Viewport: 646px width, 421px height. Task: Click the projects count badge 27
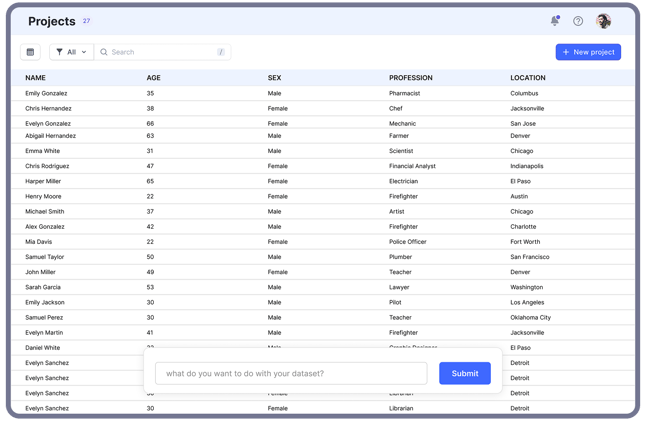[x=86, y=21]
